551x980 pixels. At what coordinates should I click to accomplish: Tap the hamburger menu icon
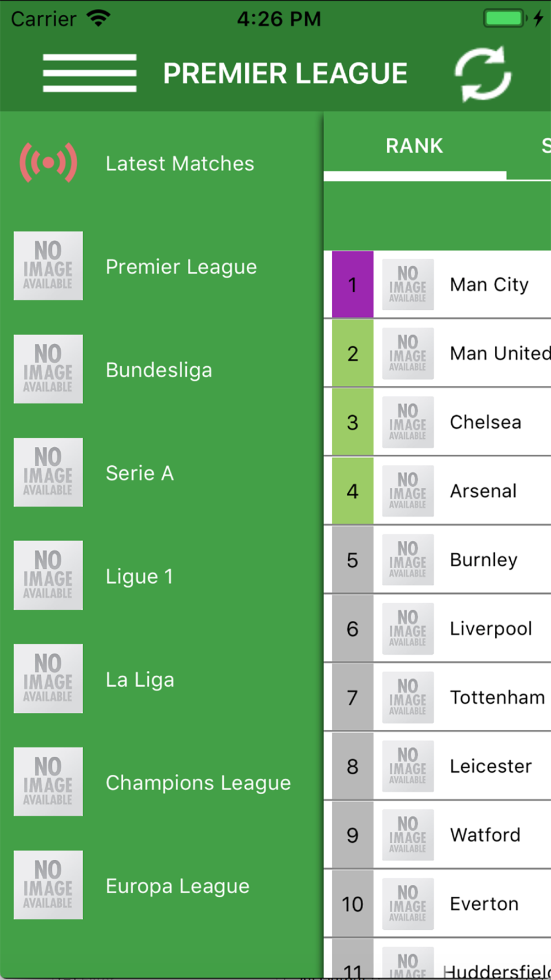point(90,73)
